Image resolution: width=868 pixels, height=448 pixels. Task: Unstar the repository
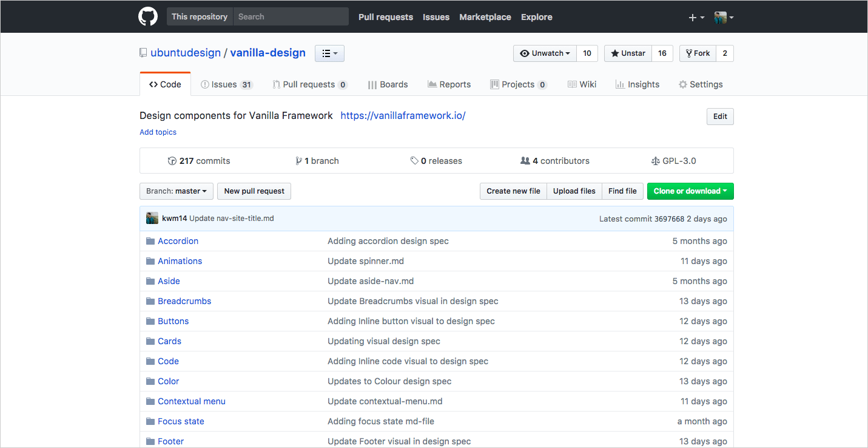point(628,53)
